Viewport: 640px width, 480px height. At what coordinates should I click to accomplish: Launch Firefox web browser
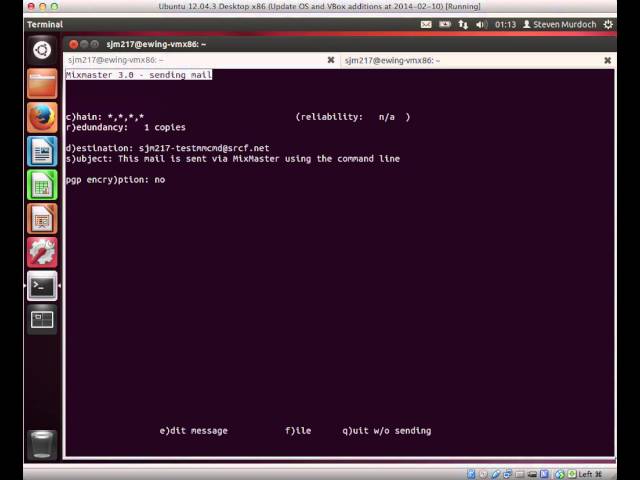point(42,118)
